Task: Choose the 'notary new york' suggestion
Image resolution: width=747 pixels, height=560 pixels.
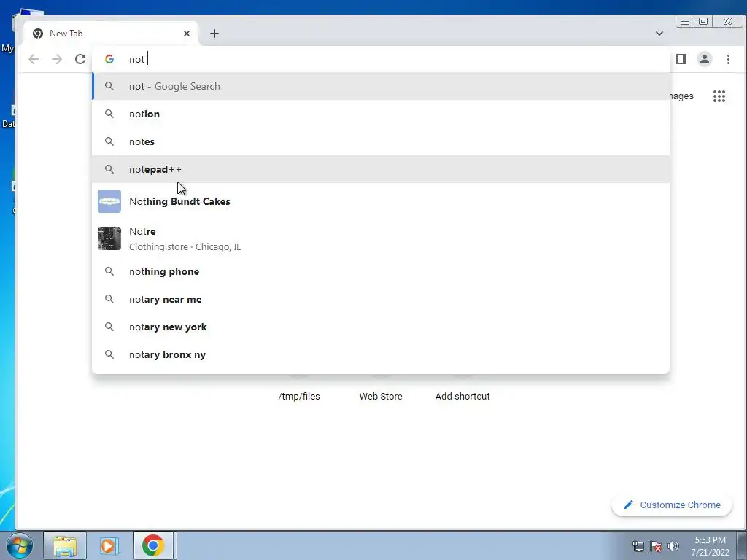Action: 381,327
